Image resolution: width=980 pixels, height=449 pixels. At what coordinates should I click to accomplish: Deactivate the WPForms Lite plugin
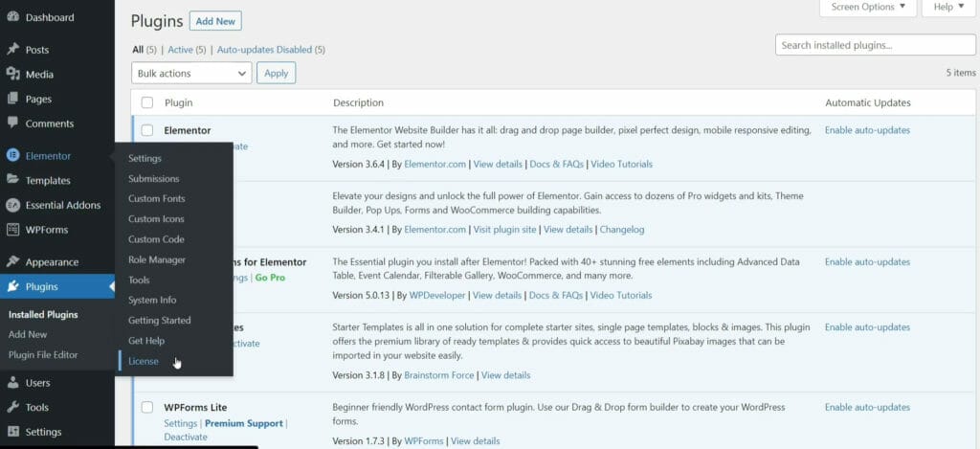(x=186, y=437)
